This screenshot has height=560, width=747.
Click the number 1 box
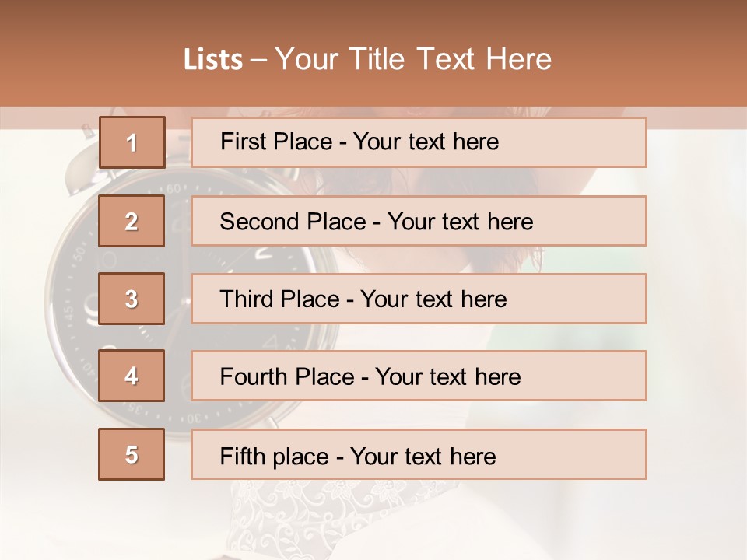point(132,142)
